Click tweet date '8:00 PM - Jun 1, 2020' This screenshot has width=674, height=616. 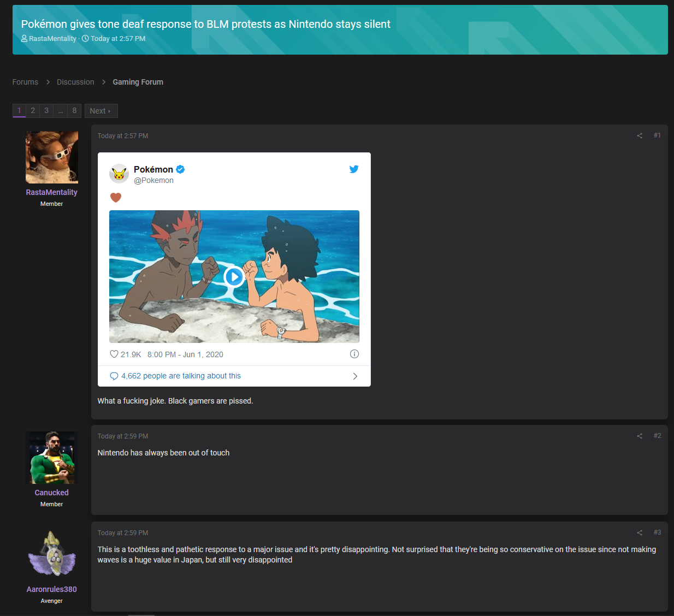[x=185, y=354]
